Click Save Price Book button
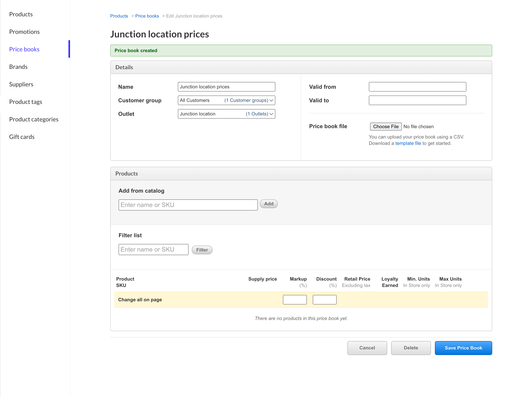The image size is (532, 397). click(x=463, y=348)
